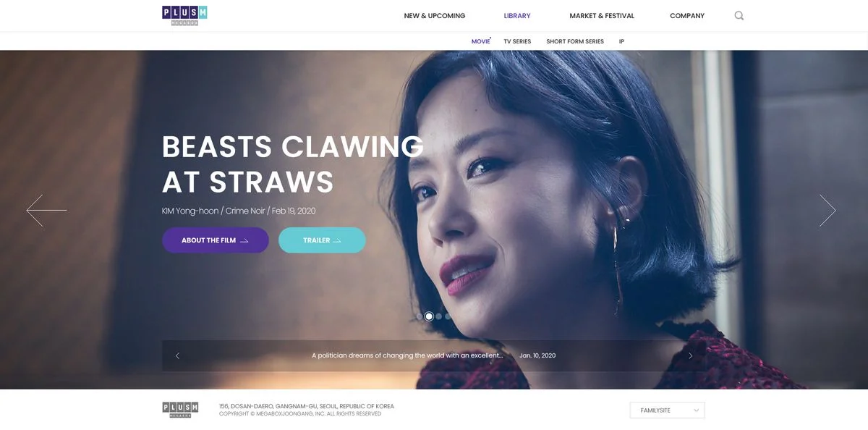Switch to SHORT FORM SERIES tab
This screenshot has width=868, height=430.
(575, 41)
